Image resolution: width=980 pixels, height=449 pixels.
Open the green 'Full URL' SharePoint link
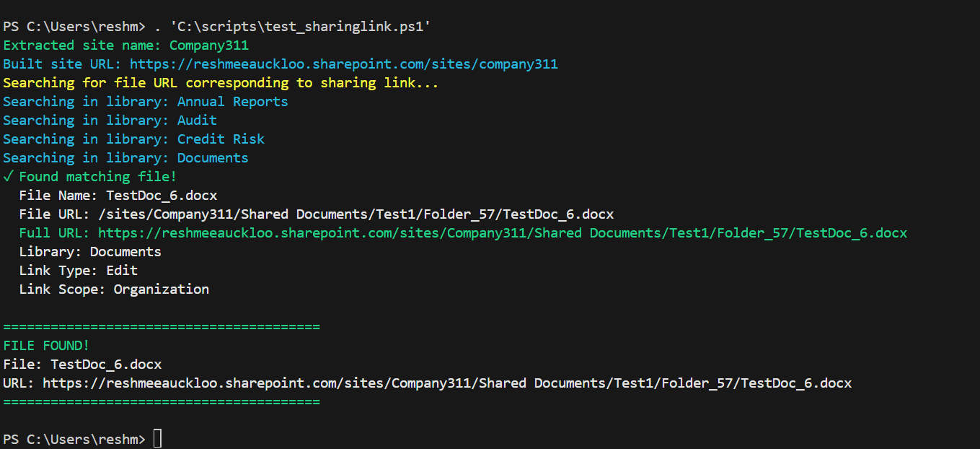pos(503,233)
